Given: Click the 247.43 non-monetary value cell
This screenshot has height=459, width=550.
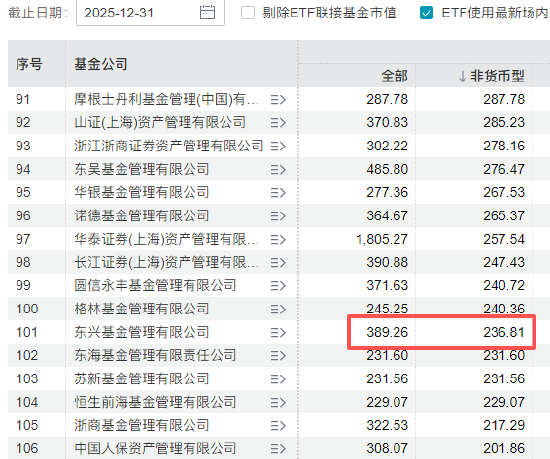Looking at the screenshot, I should click(504, 262).
